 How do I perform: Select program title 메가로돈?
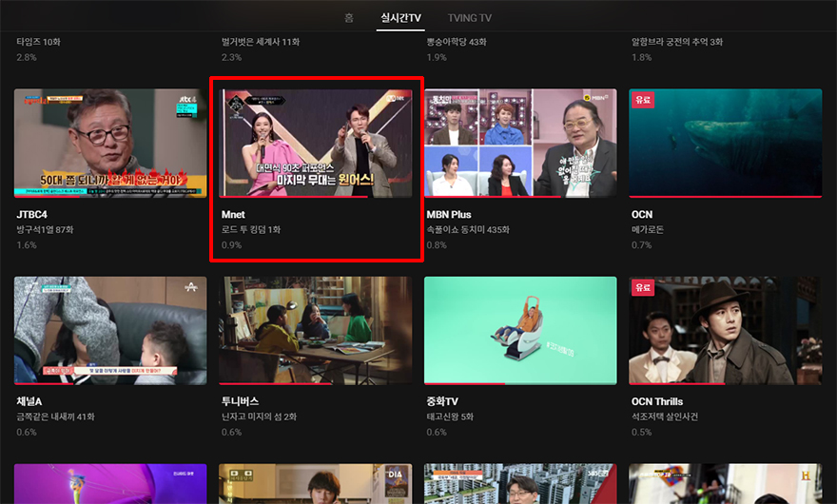pyautogui.click(x=648, y=229)
